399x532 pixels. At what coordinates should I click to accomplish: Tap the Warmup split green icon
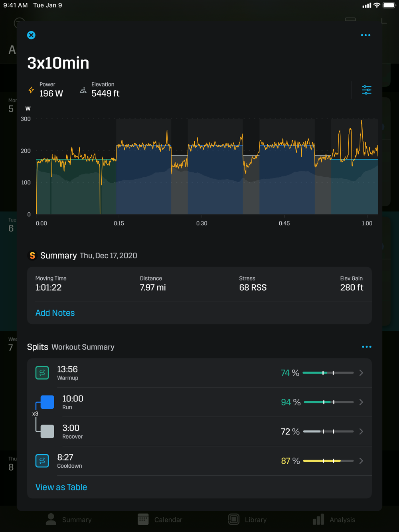(x=42, y=373)
